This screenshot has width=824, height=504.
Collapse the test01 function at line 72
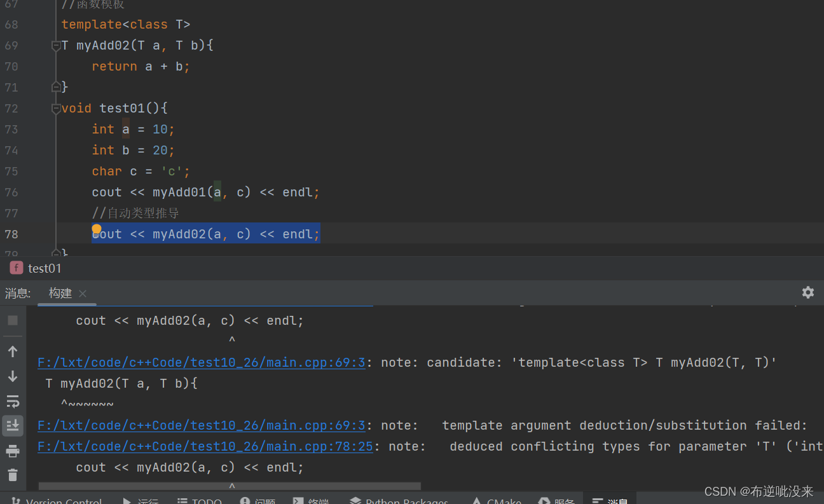pos(56,109)
